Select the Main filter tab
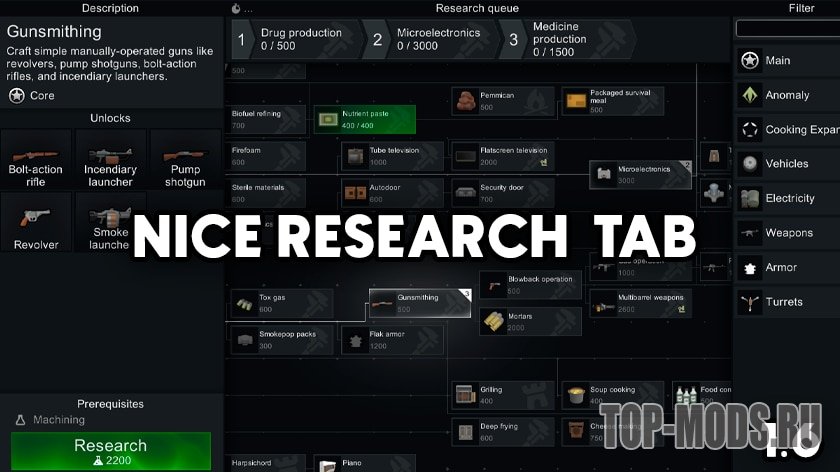Viewport: 840px width, 472px height. (x=788, y=61)
